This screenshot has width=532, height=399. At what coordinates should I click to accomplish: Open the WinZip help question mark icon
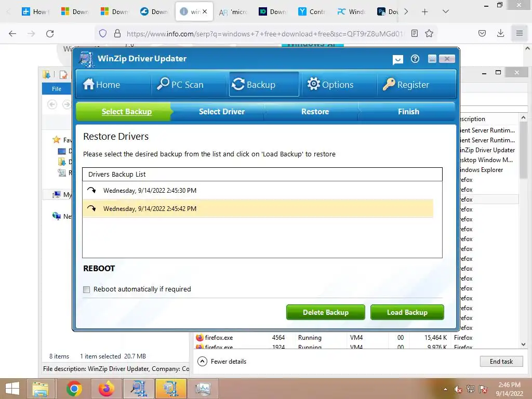415,59
